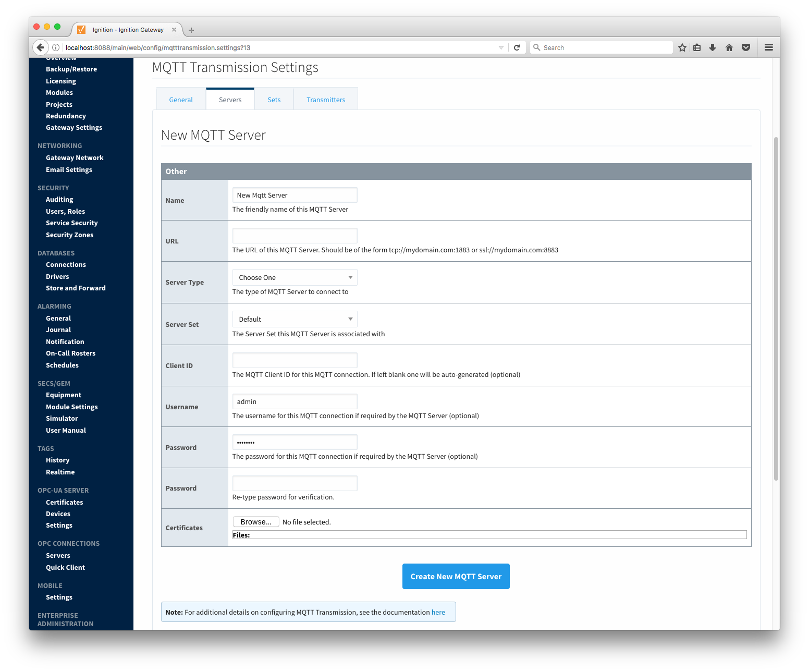This screenshot has width=809, height=672.
Task: Reload the page with the refresh icon
Action: coord(517,47)
